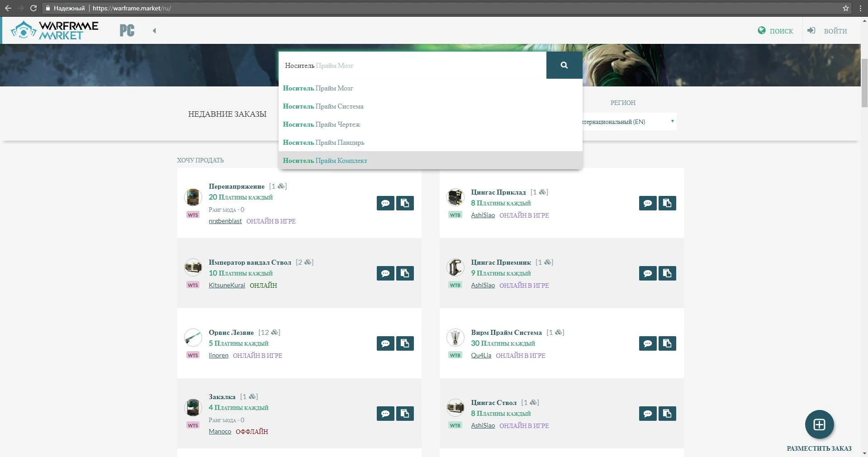
Task: Copy message for Цингас Ствол order
Action: coord(667,414)
